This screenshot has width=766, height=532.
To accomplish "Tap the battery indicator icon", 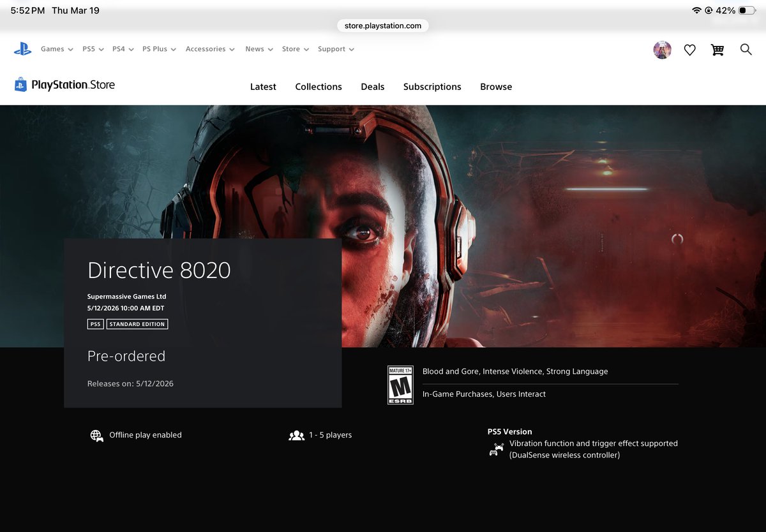I will pos(747,10).
